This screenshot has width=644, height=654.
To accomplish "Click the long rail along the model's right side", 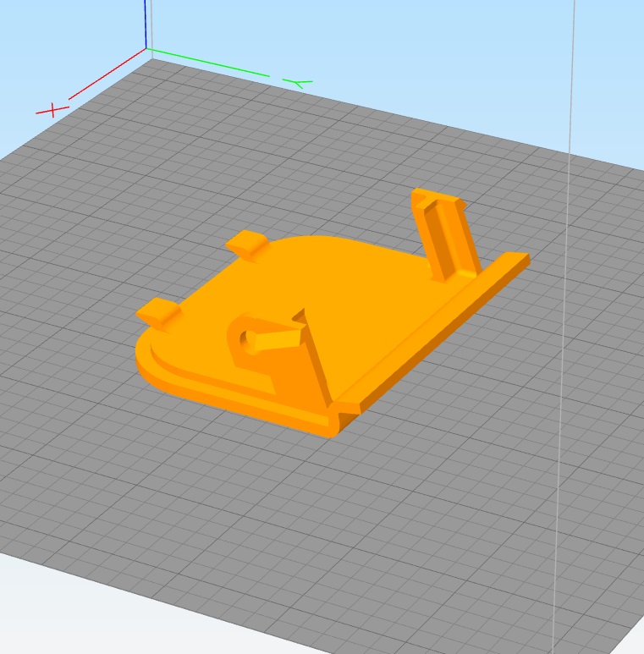I will coord(440,324).
